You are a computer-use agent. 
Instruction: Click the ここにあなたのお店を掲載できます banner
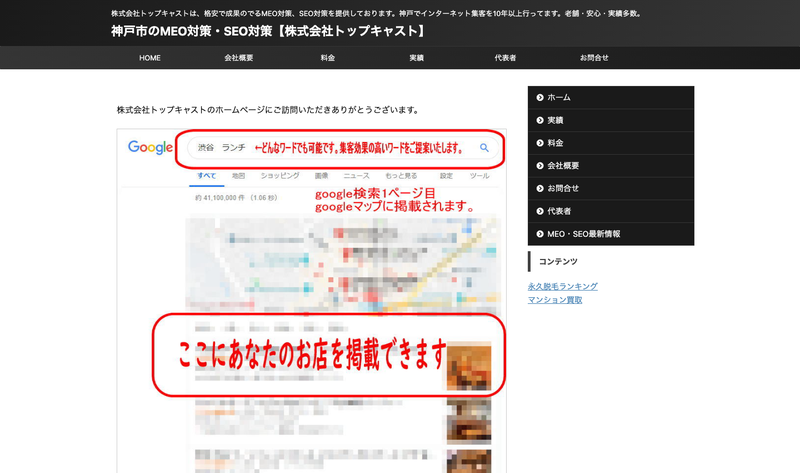coord(310,355)
